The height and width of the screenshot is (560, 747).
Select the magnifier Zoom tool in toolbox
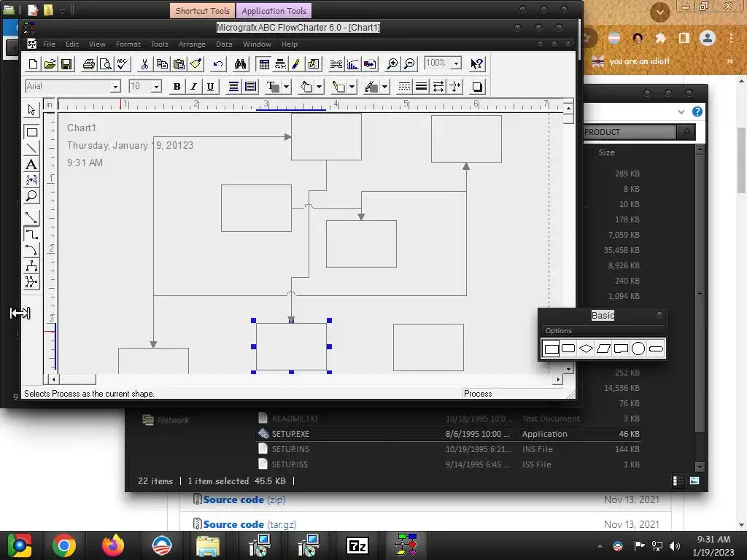click(31, 195)
